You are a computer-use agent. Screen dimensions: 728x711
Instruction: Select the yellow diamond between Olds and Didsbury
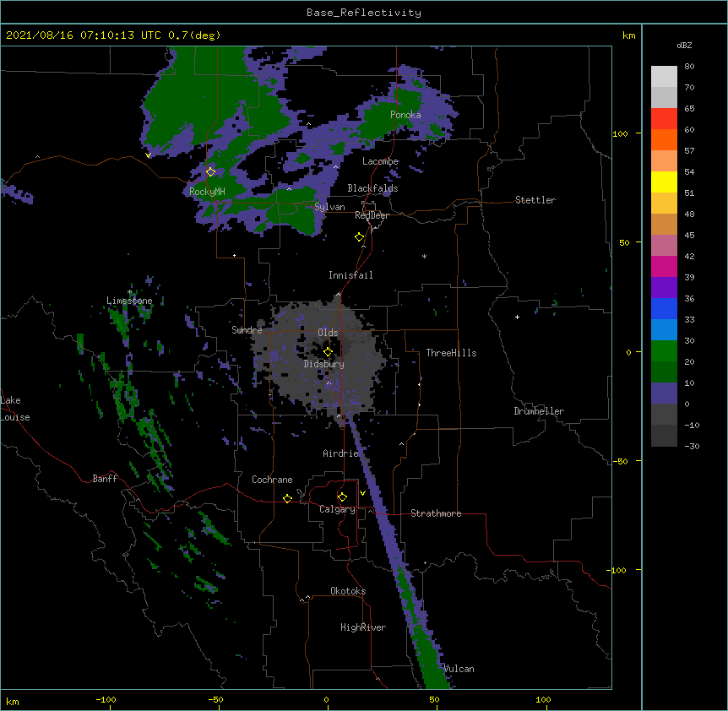(328, 351)
